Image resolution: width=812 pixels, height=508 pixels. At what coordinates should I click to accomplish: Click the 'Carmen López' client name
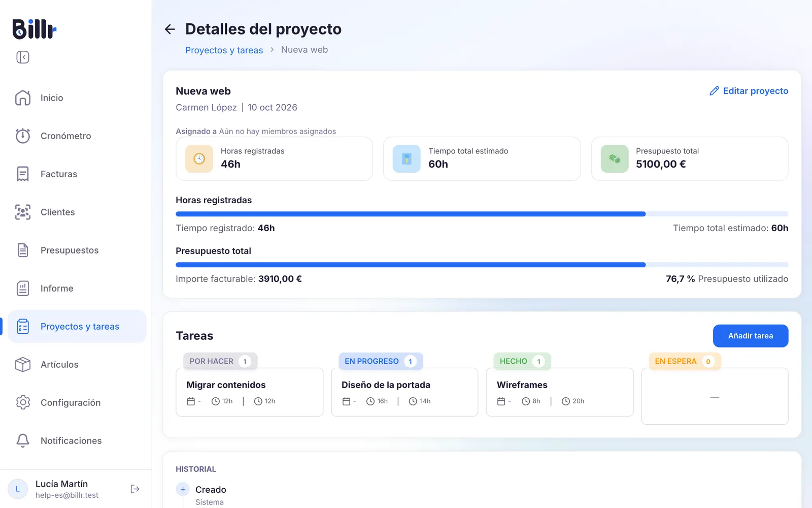(x=206, y=107)
